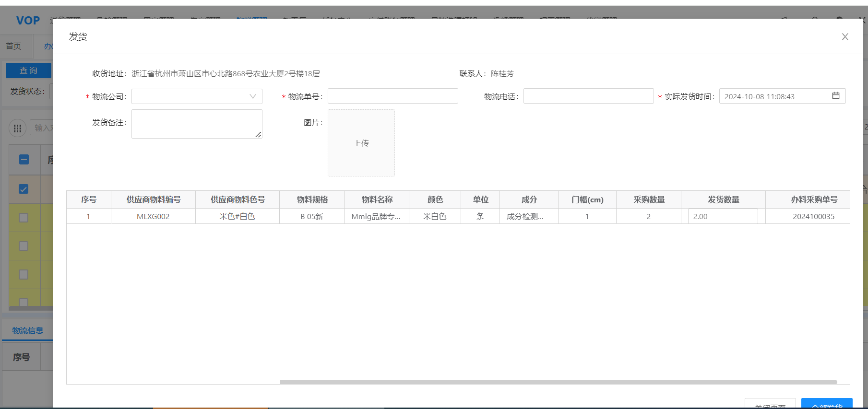Open the 物流公司 dropdown
Image resolution: width=868 pixels, height=409 pixels.
[197, 96]
